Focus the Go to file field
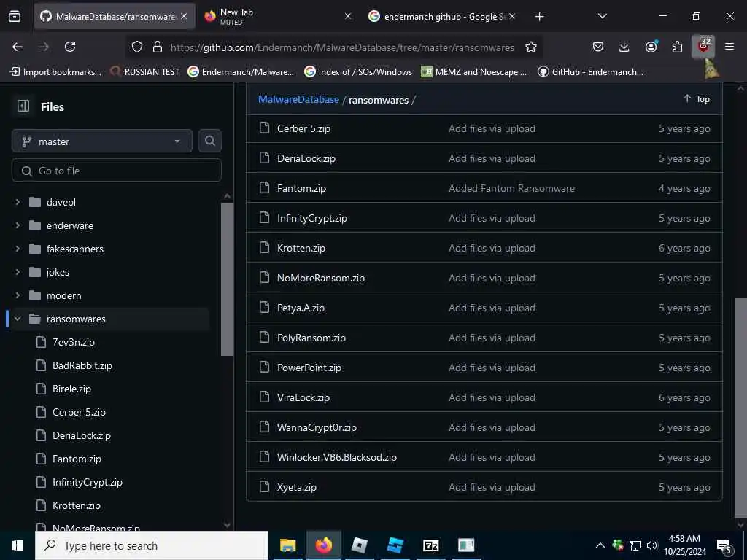Screen dimensions: 747x560 point(117,171)
